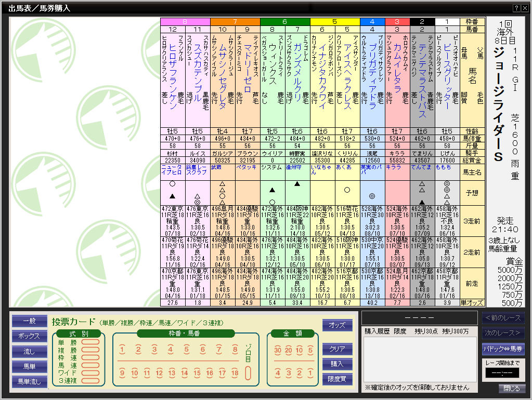The image size is (532, 400).
Task: Mark horse number 6 on voting card
Action: [202, 350]
